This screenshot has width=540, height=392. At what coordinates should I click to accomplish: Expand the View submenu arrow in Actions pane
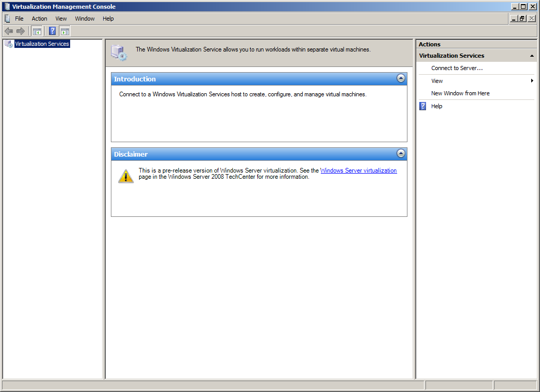point(532,81)
